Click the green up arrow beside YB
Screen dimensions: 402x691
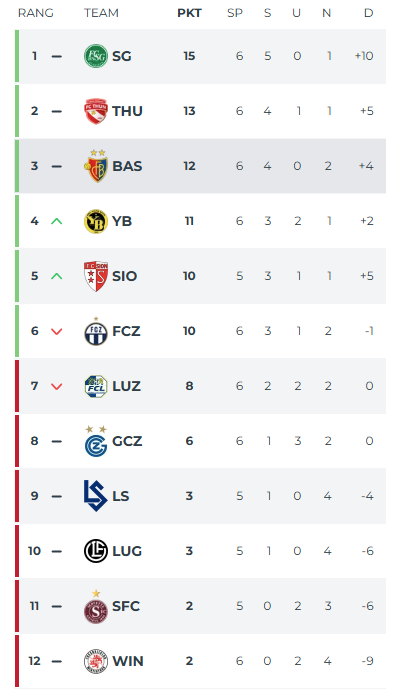coord(56,221)
